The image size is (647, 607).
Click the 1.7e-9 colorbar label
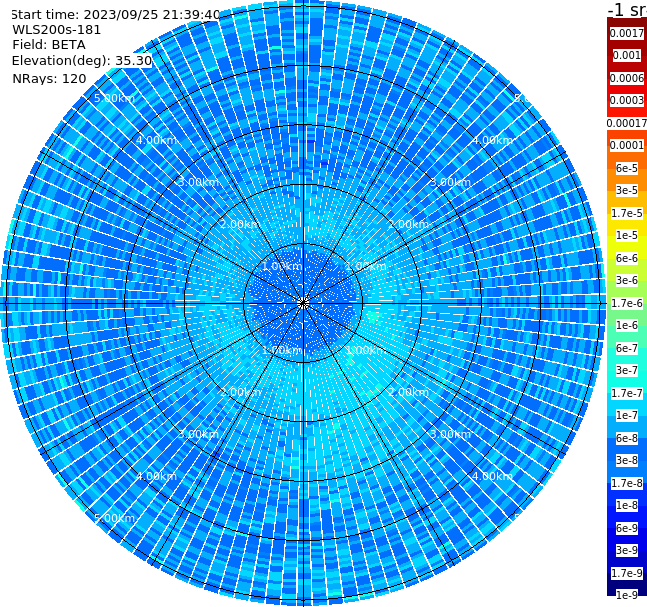627,573
